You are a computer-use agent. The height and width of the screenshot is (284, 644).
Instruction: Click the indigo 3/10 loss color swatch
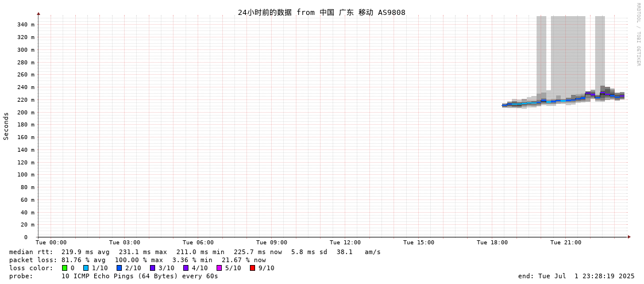(152, 268)
